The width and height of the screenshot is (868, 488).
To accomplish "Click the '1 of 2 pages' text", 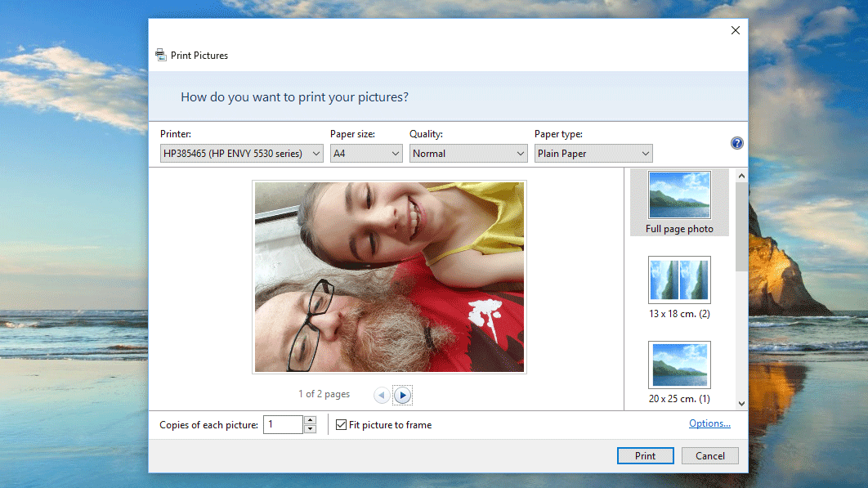I will (324, 394).
